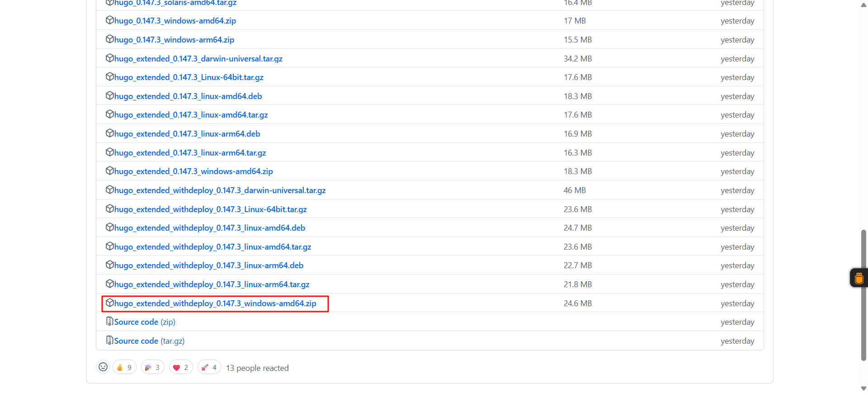The height and width of the screenshot is (393, 868).
Task: Click package icon of hugo_extended windows-amd64.zip
Action: tap(109, 171)
